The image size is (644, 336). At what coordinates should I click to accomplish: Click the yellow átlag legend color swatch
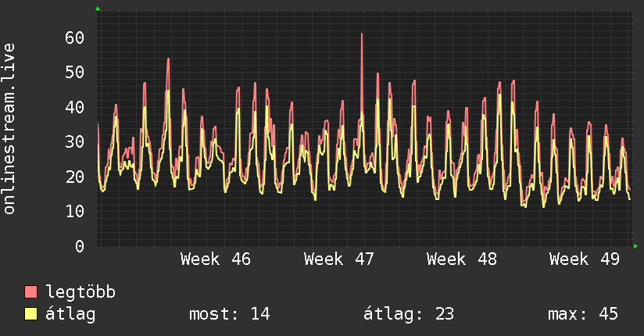coord(30,313)
